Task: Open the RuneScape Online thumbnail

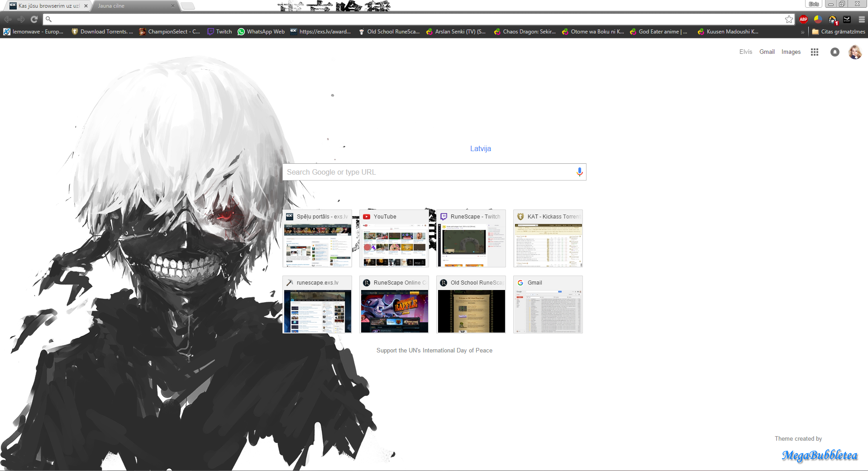Action: coord(394,304)
